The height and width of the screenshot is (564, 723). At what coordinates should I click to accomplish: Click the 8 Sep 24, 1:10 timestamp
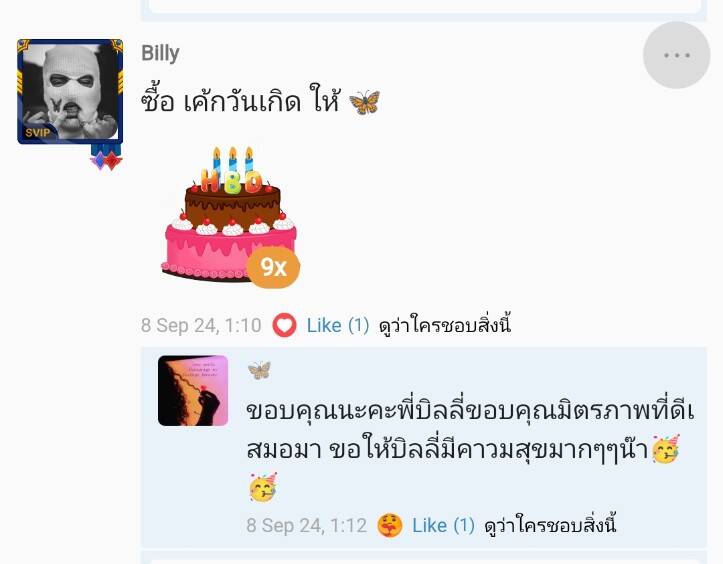(201, 326)
